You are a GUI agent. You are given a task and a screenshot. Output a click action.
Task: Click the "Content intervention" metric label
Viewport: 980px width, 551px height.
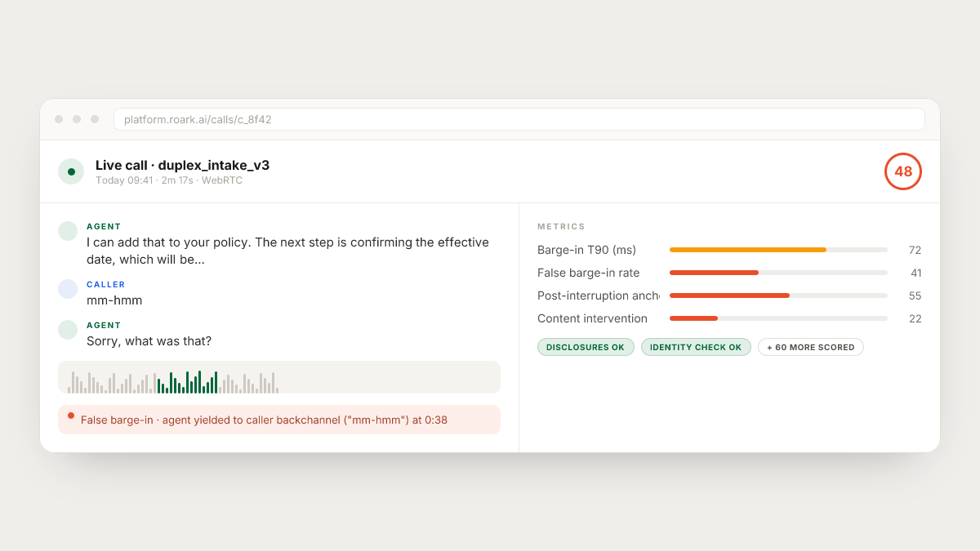click(592, 318)
